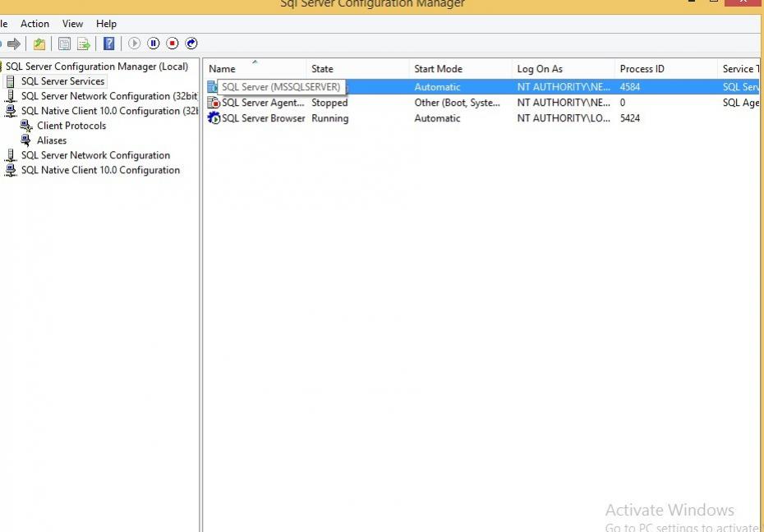Click NT AUTHORITY\LO... log on cell

pos(564,118)
